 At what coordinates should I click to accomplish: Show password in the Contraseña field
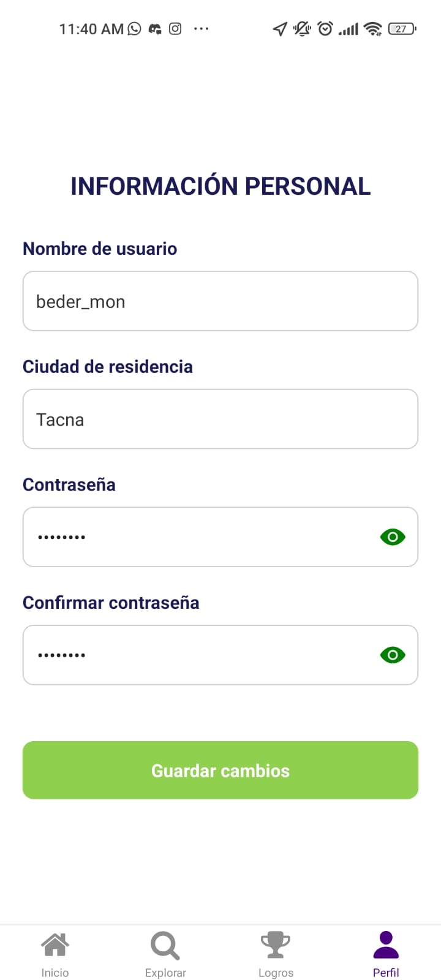click(393, 537)
